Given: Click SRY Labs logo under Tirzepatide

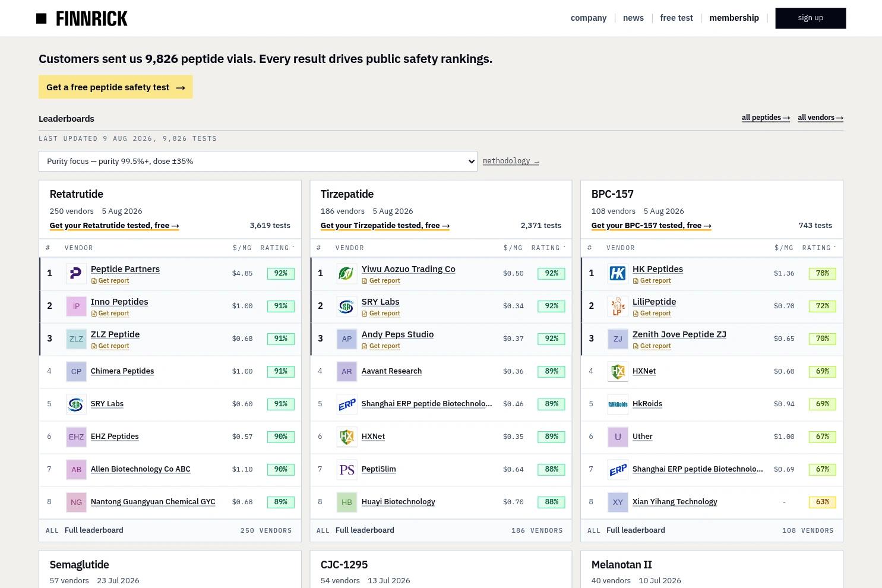Looking at the screenshot, I should 347,306.
